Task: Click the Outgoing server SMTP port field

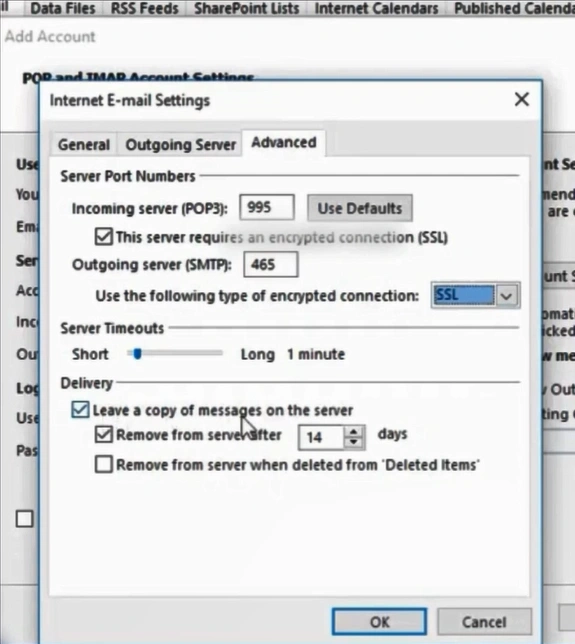Action: pyautogui.click(x=271, y=264)
